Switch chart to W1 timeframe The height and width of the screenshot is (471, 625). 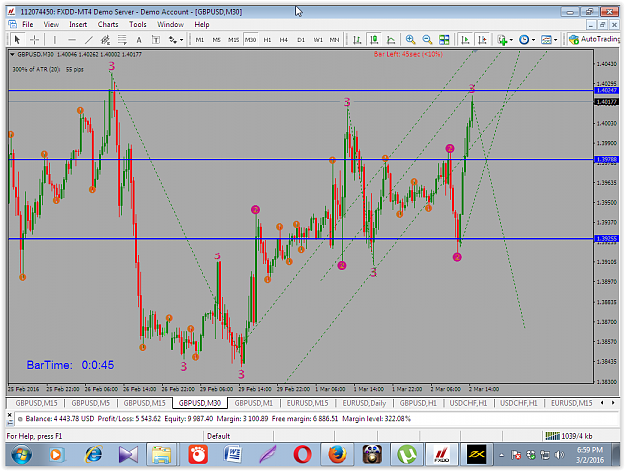click(318, 39)
